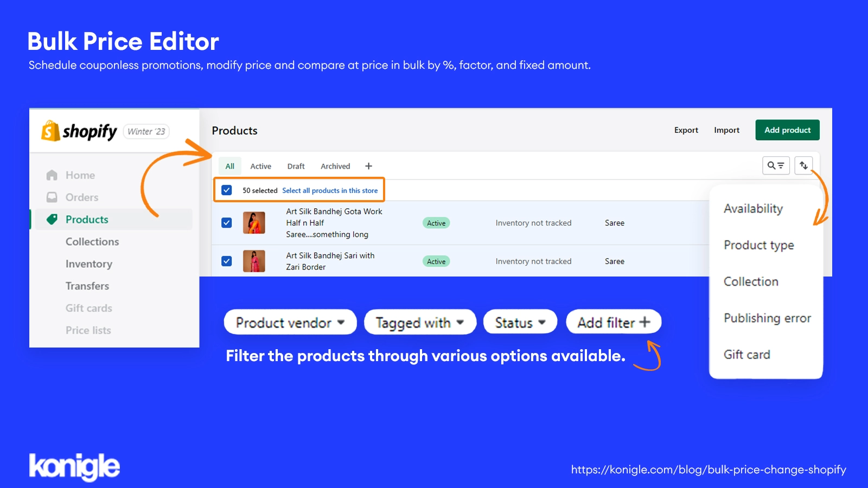Open Inventory in the sidebar
The image size is (868, 488).
[x=89, y=264]
